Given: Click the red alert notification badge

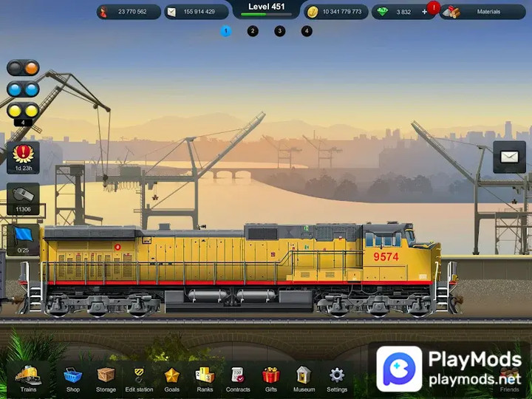Looking at the screenshot, I should (x=433, y=7).
